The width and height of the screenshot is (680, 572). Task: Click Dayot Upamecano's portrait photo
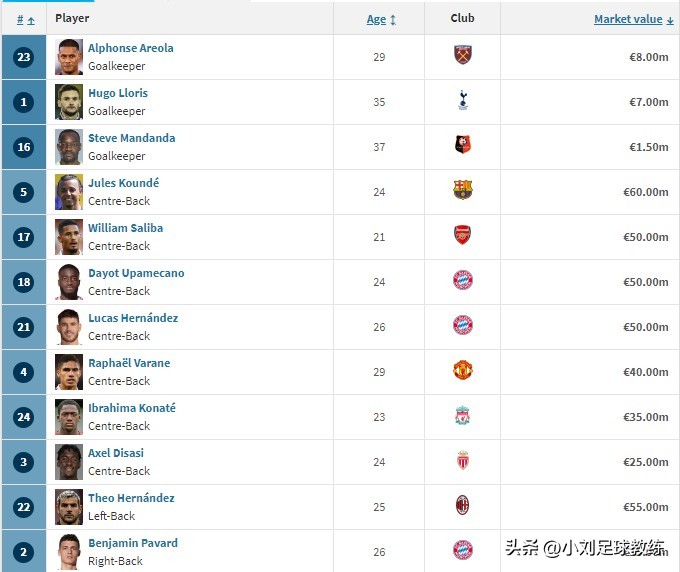point(69,281)
